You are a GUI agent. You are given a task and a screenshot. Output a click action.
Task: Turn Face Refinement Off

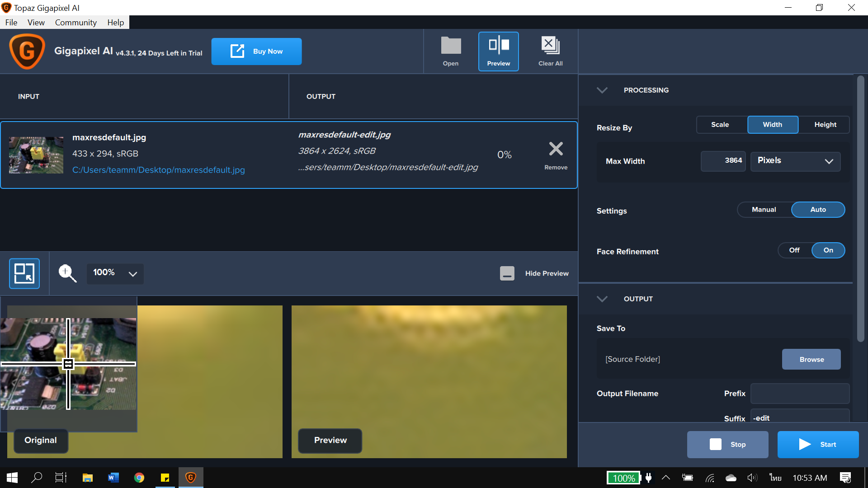tap(794, 250)
